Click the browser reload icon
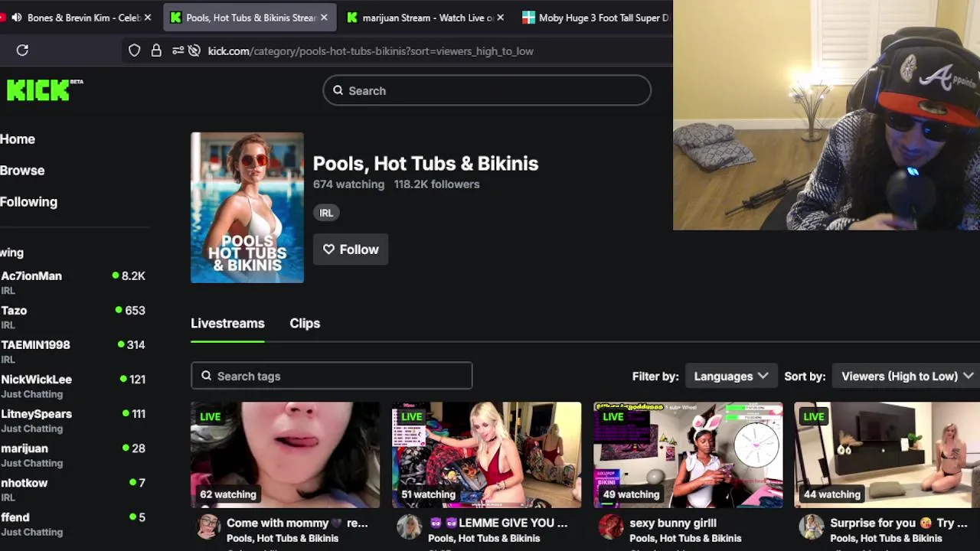This screenshot has height=551, width=980. tap(22, 51)
